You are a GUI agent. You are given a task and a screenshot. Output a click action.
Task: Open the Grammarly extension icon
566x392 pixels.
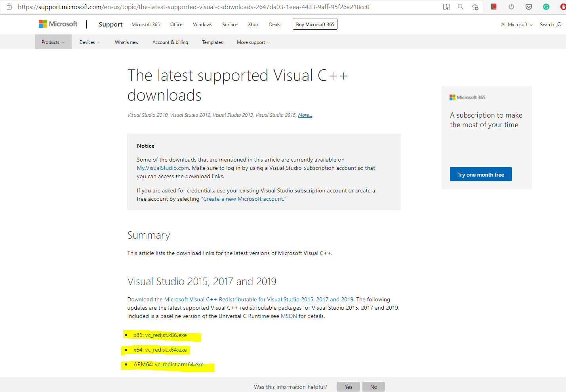[x=546, y=7]
